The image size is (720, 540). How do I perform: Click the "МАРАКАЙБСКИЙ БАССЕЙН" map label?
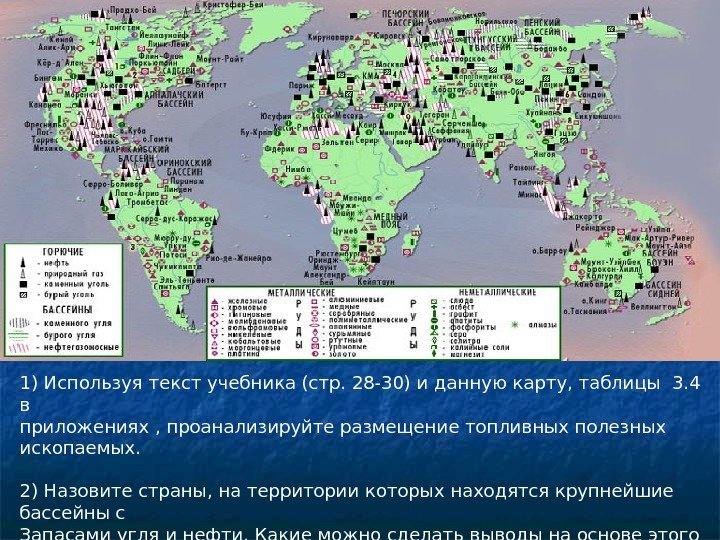(136, 153)
